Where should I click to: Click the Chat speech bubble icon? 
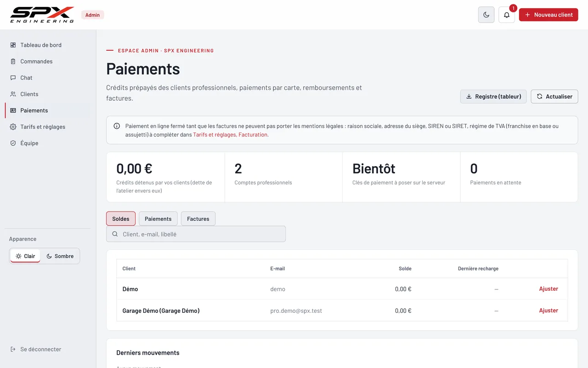(13, 78)
